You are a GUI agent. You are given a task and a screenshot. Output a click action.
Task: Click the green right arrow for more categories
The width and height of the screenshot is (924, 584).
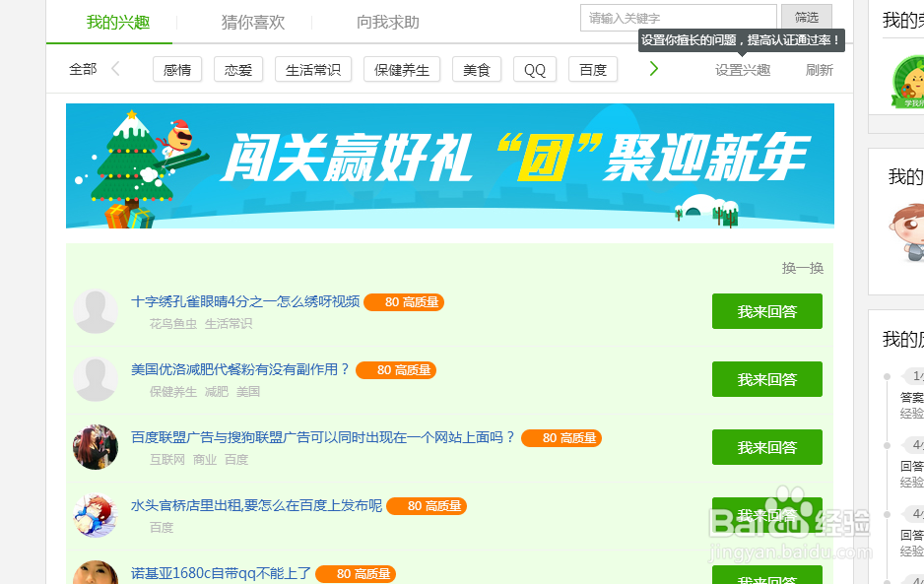click(653, 69)
